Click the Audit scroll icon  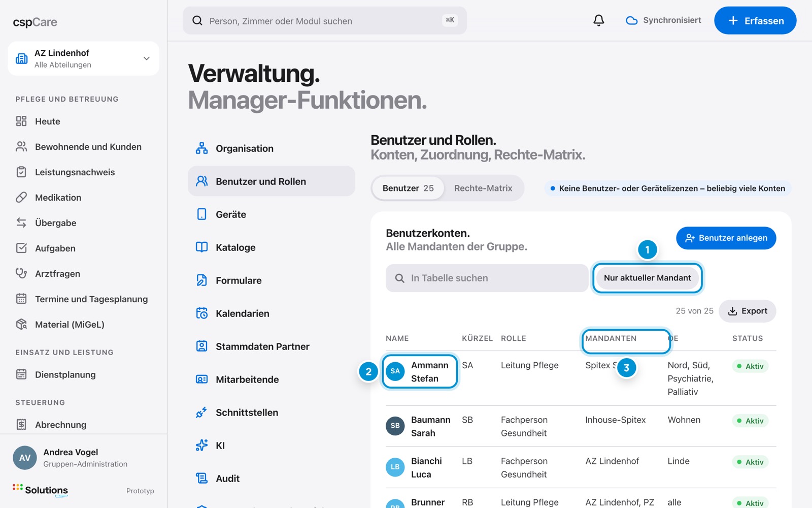(201, 479)
